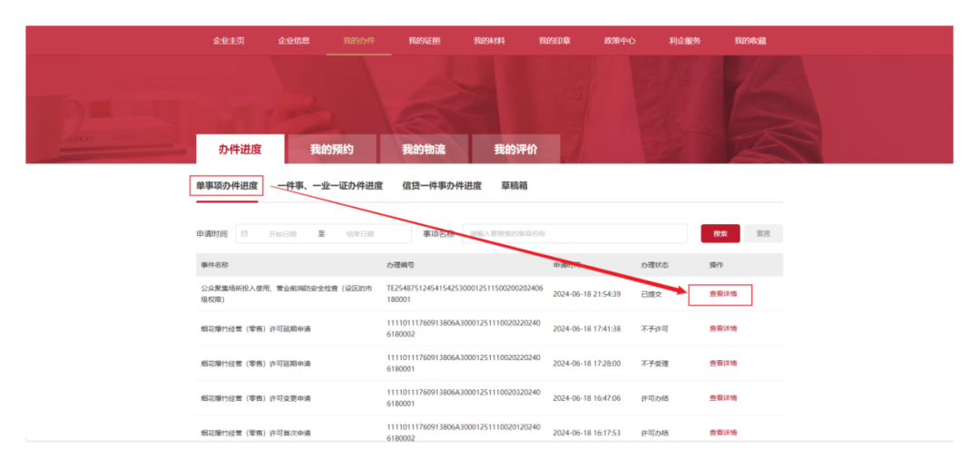The height and width of the screenshot is (469, 980).
Task: Open the 草稿箱 sub-tab
Action: click(514, 186)
